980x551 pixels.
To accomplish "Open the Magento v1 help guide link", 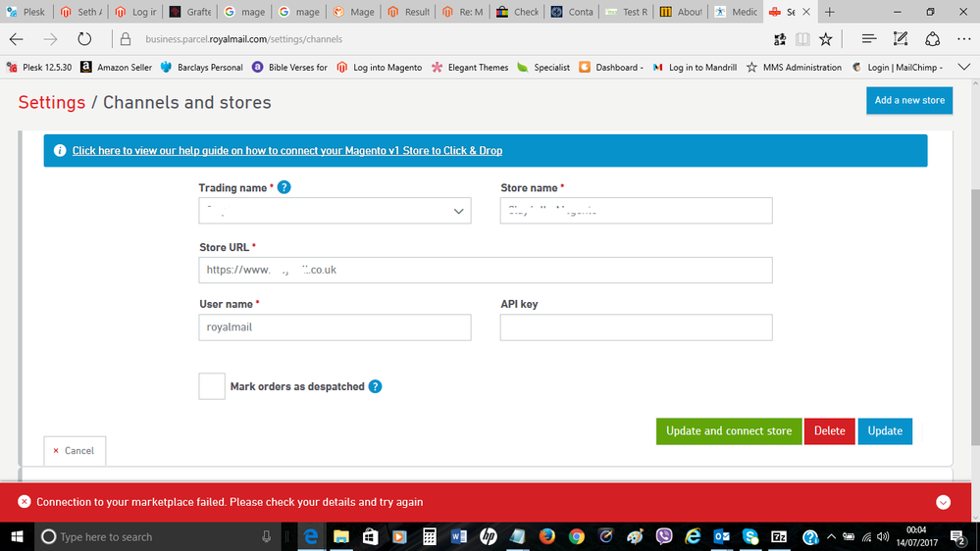I will click(x=286, y=151).
